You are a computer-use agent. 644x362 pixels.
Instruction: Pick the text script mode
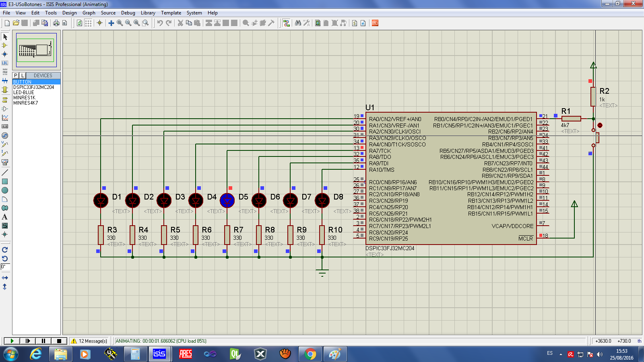click(x=5, y=72)
